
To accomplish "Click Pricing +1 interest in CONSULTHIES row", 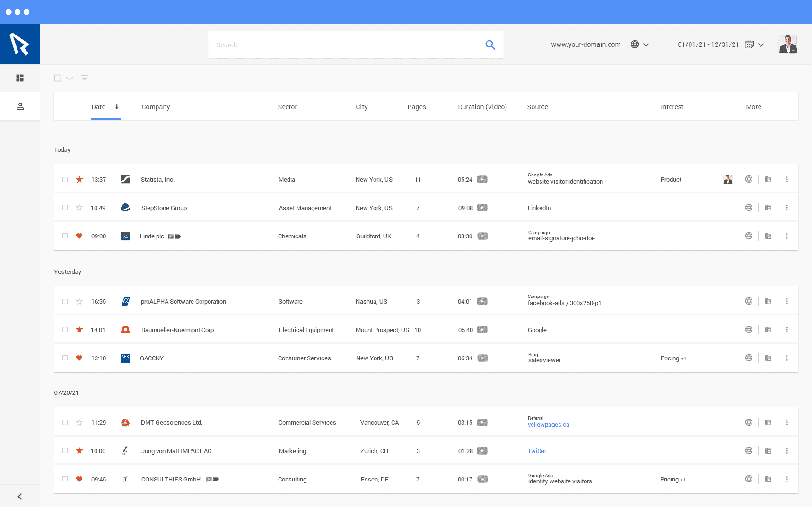I will click(672, 480).
